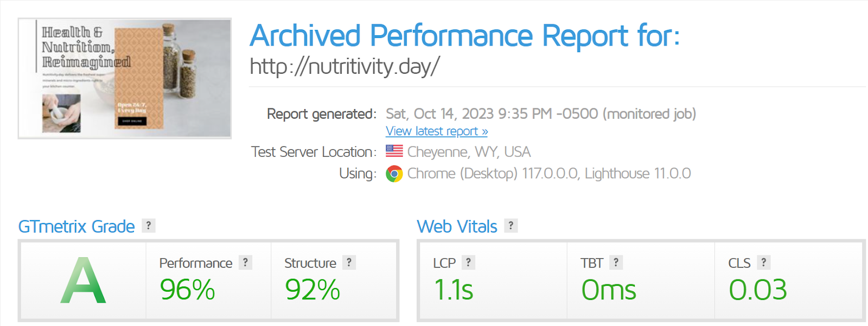The image size is (868, 326).
Task: Open the Web Vitals help icon
Action: [x=509, y=225]
